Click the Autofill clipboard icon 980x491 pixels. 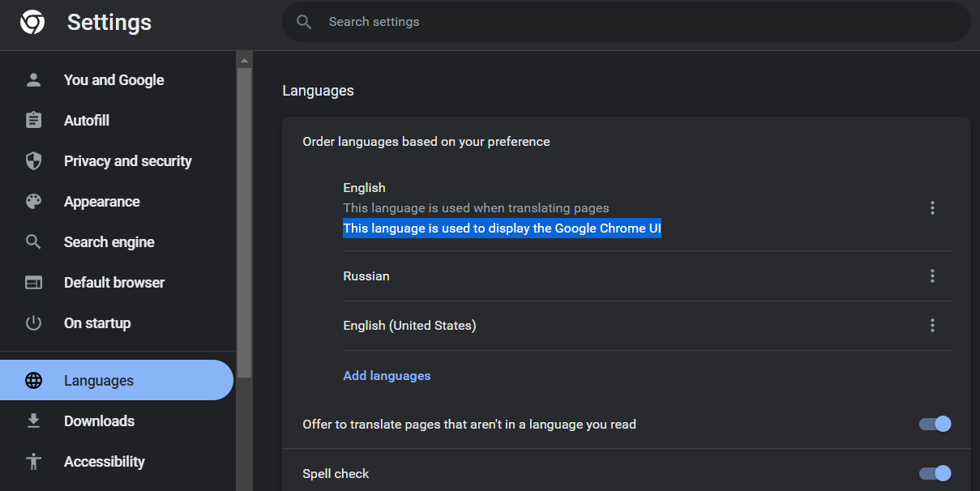(33, 121)
